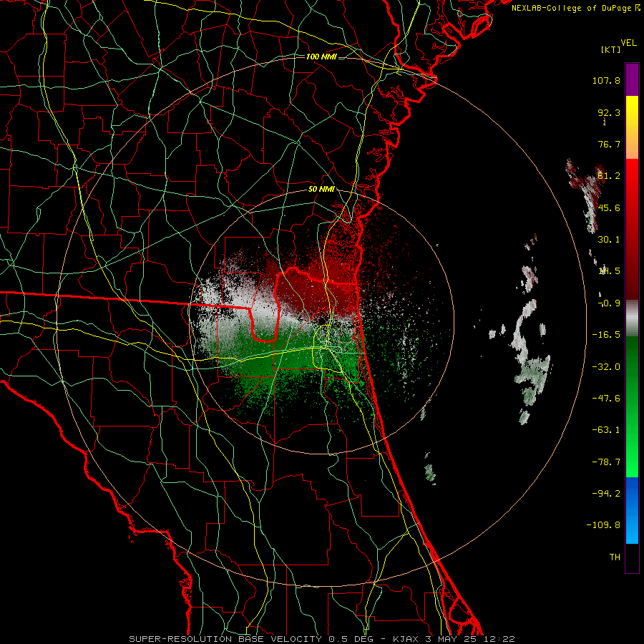Click the Super-Resolution Base Velocity caption
Image resolution: width=644 pixels, height=644 pixels.
click(x=321, y=639)
